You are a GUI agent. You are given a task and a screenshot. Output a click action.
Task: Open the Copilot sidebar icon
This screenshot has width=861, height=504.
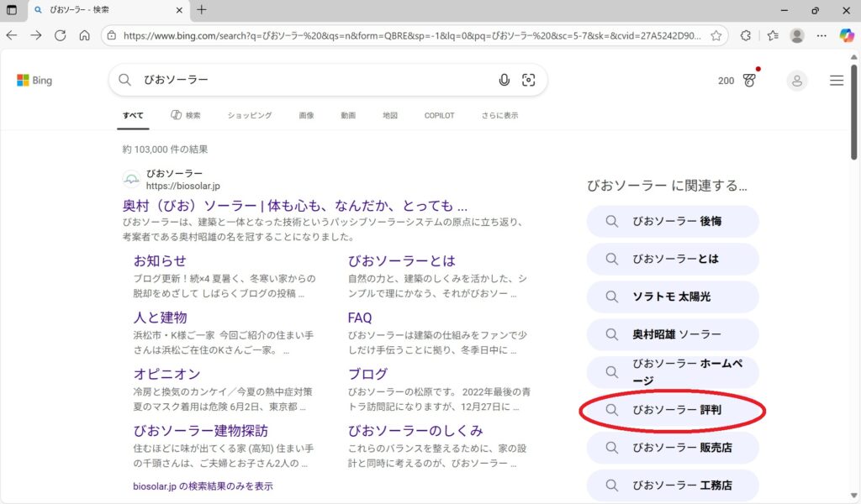tap(846, 35)
